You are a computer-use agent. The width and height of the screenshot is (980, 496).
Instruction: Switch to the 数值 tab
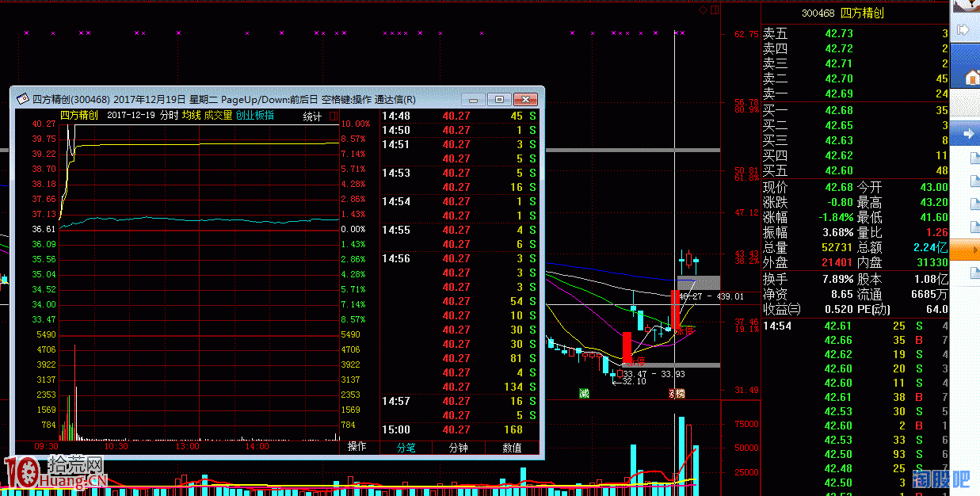512,447
